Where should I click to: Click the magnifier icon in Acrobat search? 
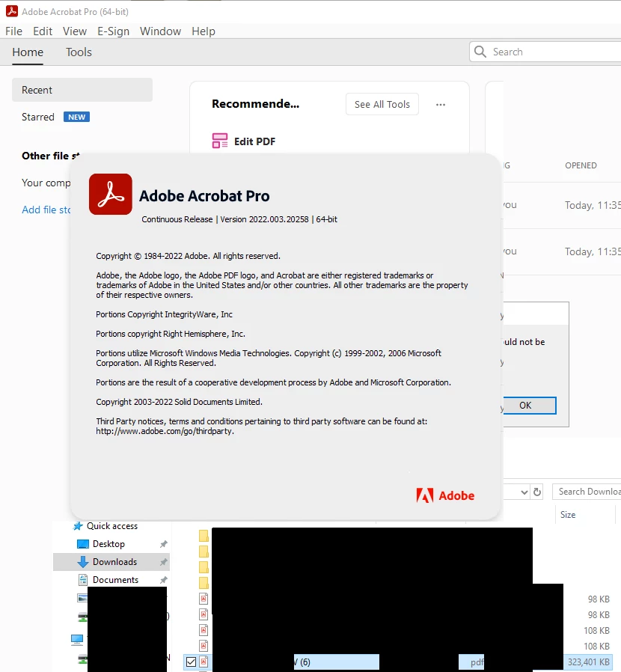click(480, 52)
